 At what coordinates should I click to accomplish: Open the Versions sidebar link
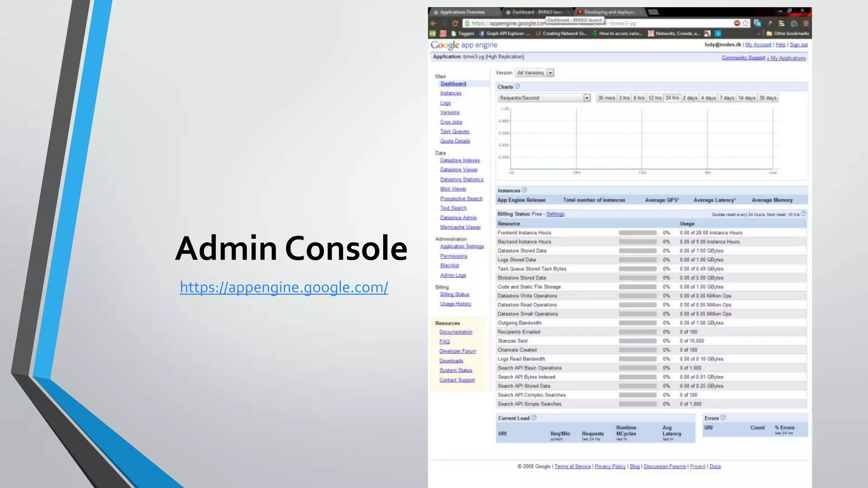tap(450, 112)
